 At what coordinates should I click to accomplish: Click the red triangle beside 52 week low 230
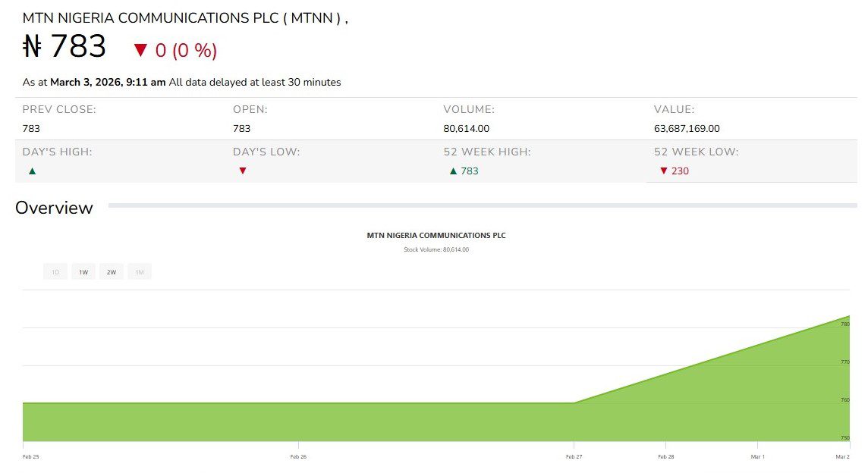(x=664, y=171)
